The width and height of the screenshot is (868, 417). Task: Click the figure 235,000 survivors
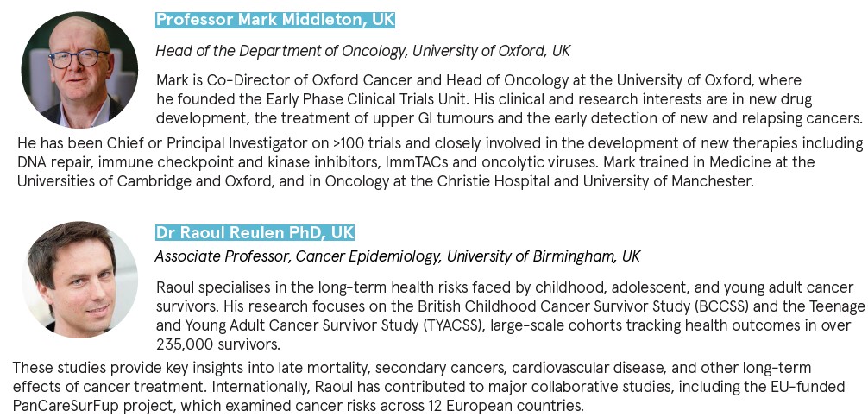[217, 344]
